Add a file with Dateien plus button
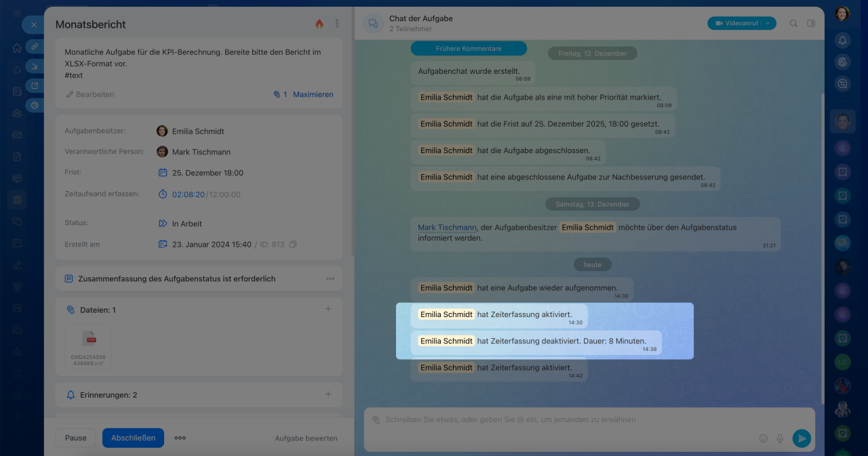868x456 pixels. pos(328,309)
